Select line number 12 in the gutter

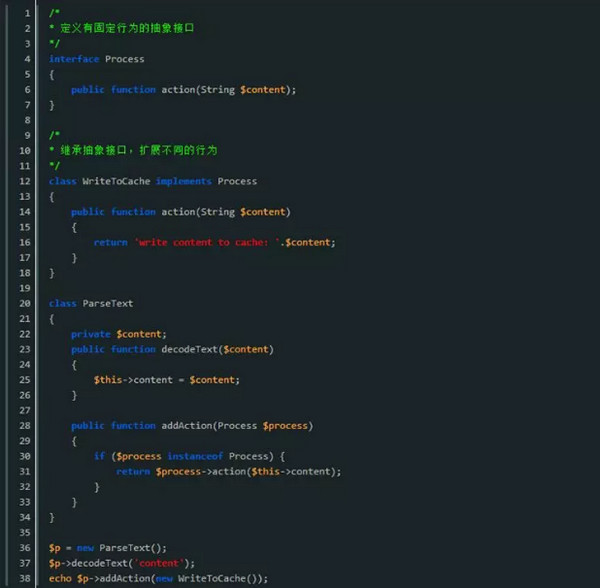[x=23, y=181]
